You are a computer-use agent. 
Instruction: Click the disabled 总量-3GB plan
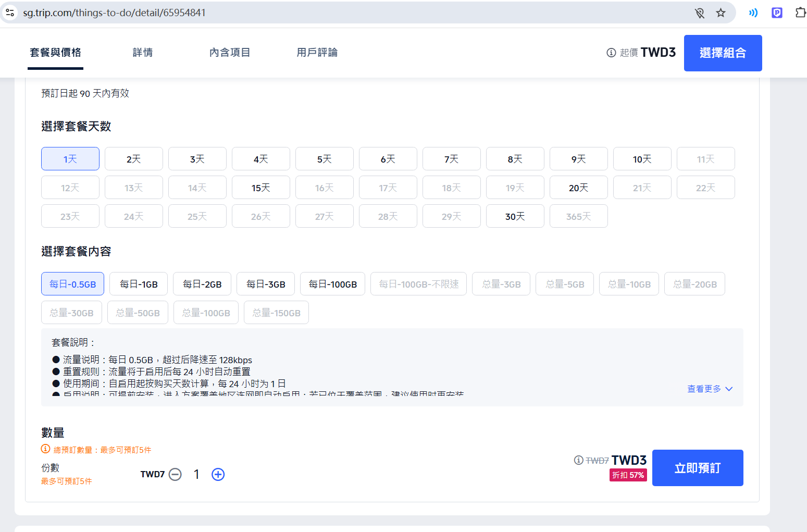501,284
